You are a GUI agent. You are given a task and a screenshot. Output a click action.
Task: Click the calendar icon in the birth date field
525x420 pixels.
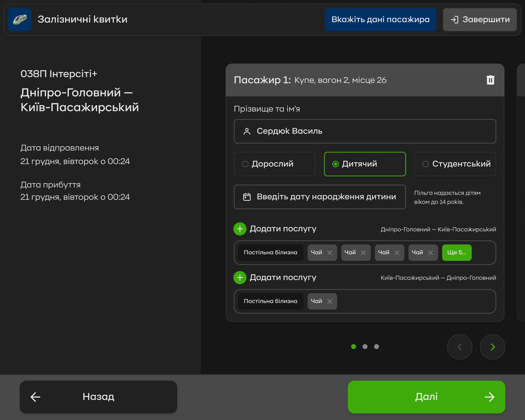(247, 197)
